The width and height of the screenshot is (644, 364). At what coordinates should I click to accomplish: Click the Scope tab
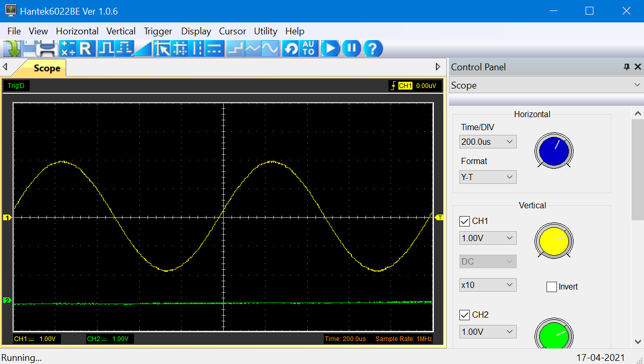tap(46, 68)
